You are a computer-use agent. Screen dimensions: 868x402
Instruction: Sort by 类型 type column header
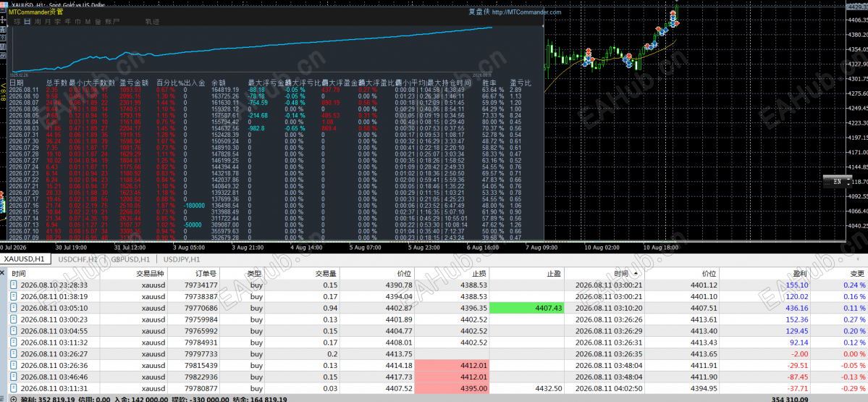pyautogui.click(x=255, y=274)
